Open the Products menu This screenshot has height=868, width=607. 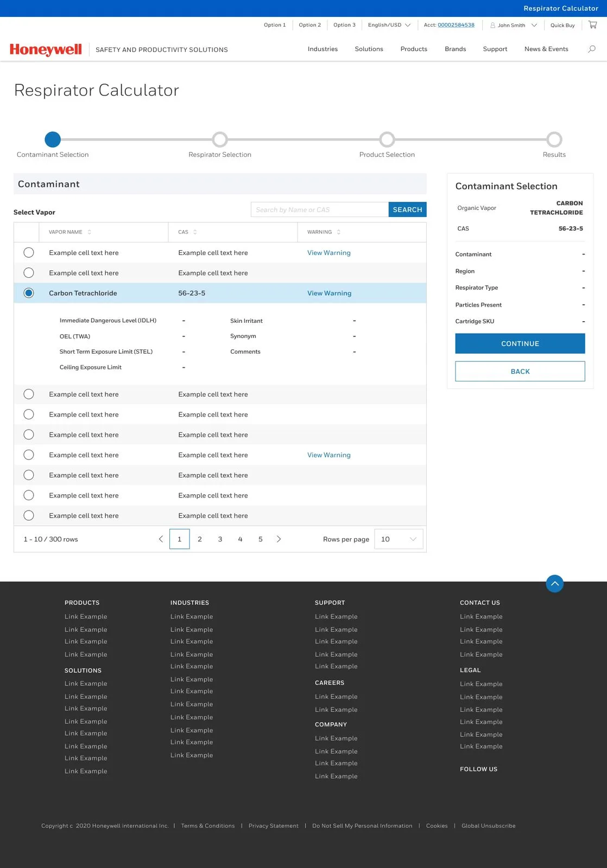(x=414, y=49)
